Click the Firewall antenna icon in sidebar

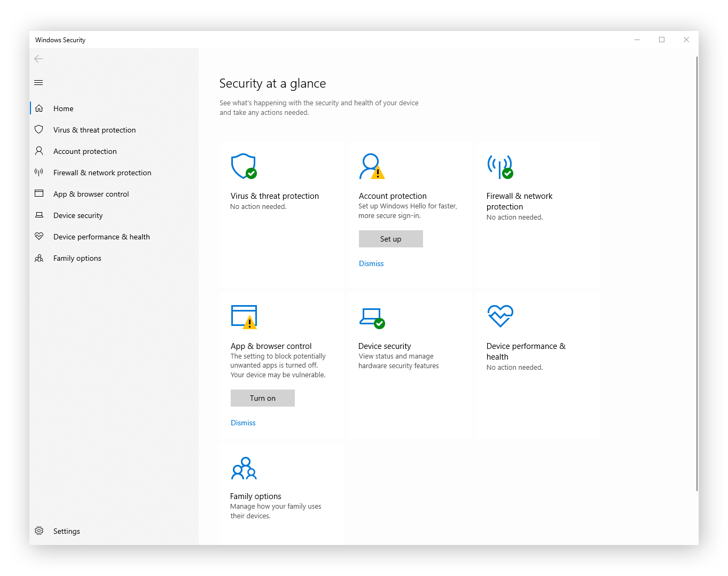click(x=39, y=172)
